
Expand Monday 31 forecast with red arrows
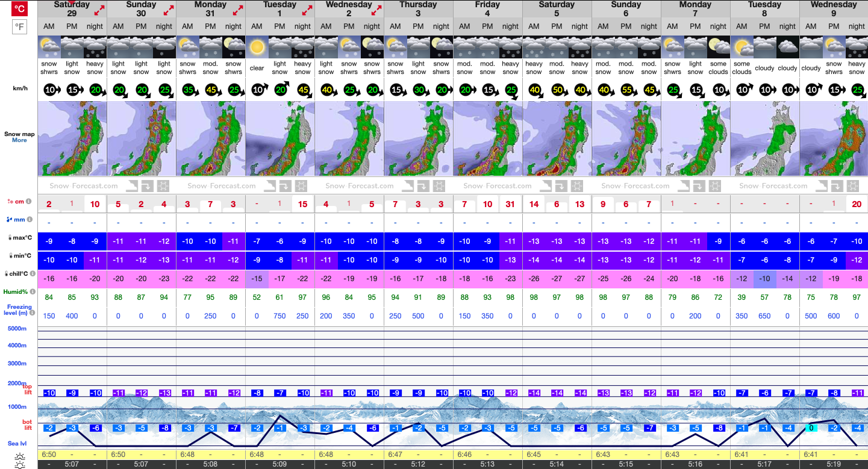(x=238, y=10)
